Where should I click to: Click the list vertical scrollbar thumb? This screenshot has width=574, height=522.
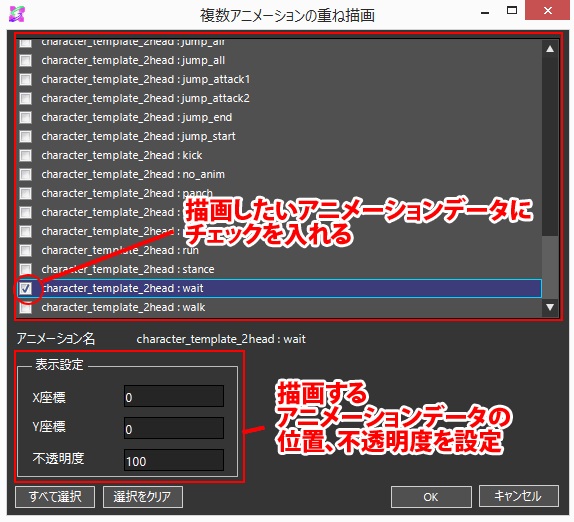(550, 267)
